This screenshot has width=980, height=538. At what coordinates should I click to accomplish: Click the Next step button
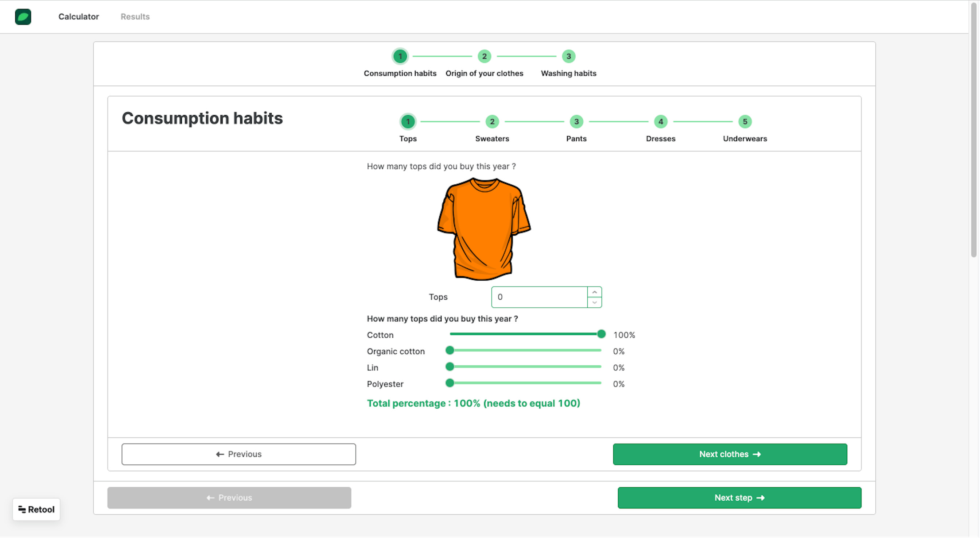point(739,497)
